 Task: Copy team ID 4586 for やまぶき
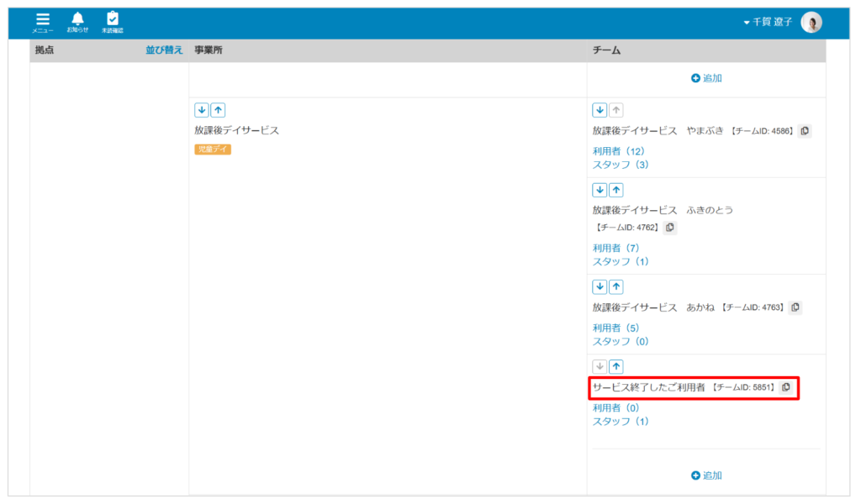(x=805, y=131)
